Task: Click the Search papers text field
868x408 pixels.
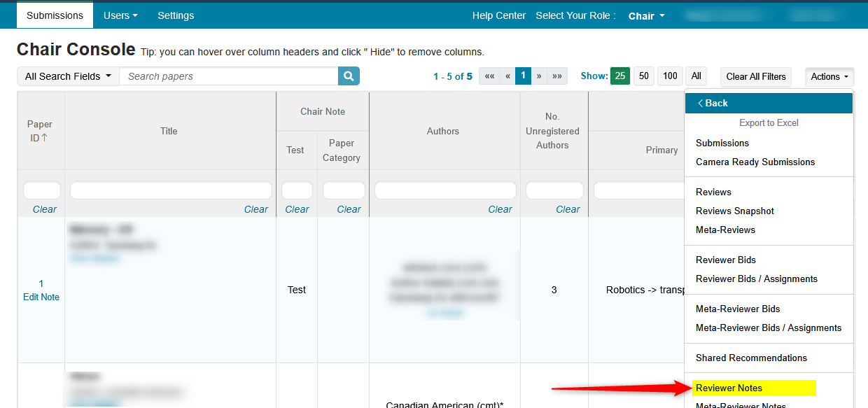Action: pyautogui.click(x=228, y=76)
